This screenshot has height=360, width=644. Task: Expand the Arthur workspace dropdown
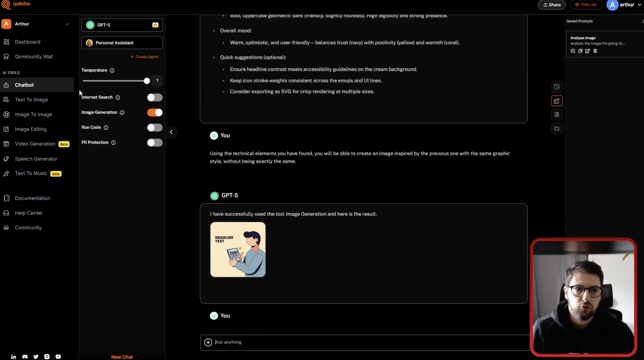(67, 24)
